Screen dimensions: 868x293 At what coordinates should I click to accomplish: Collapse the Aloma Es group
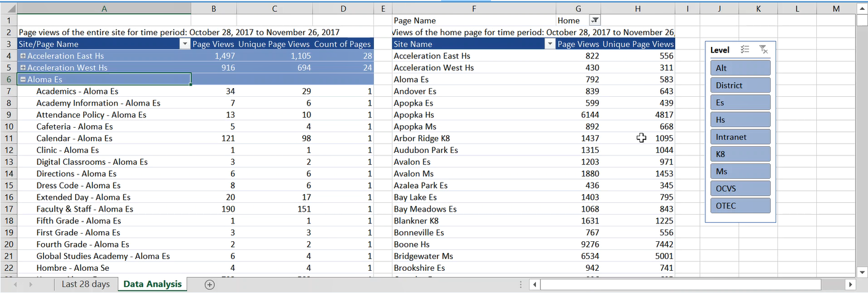click(23, 80)
